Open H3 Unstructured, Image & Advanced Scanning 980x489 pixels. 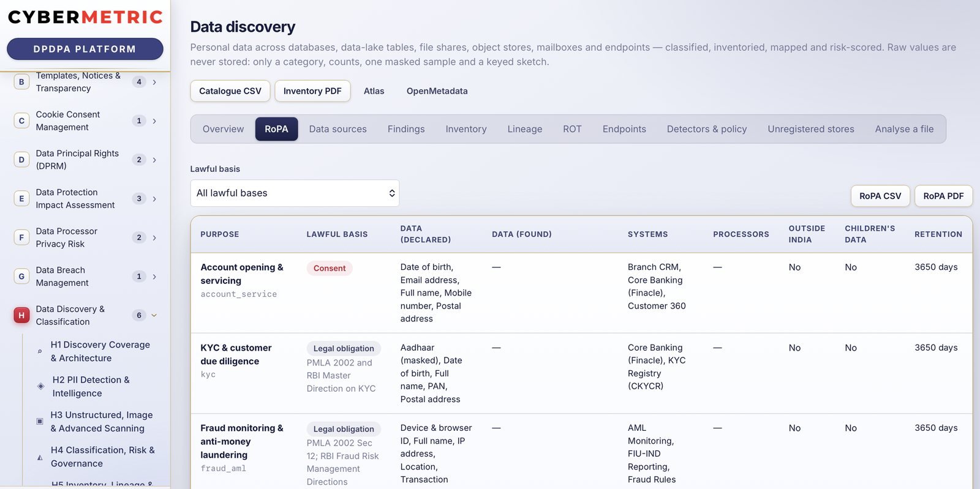pos(102,422)
